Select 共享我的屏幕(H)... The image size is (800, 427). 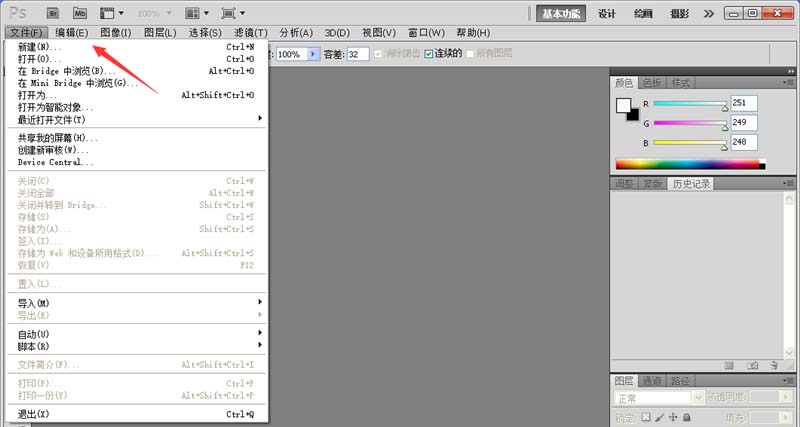pyautogui.click(x=136, y=138)
